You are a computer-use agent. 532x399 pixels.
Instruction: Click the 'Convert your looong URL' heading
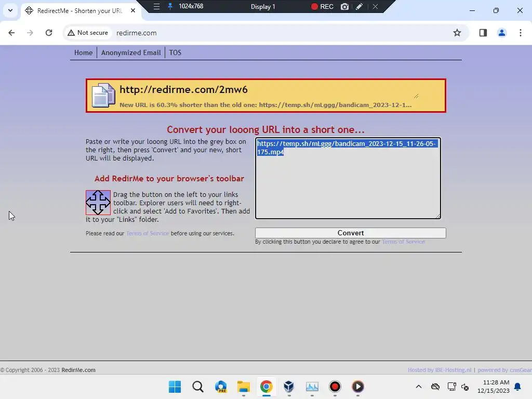click(x=265, y=129)
